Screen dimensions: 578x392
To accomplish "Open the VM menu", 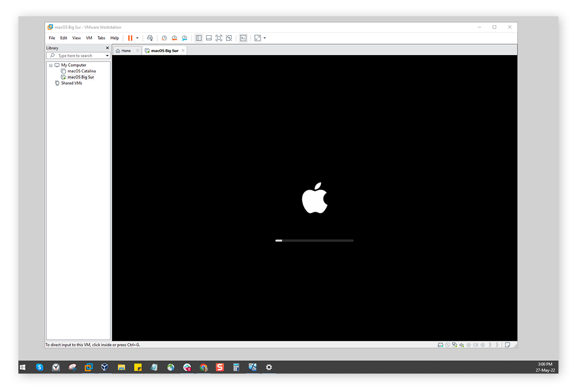I will point(89,38).
